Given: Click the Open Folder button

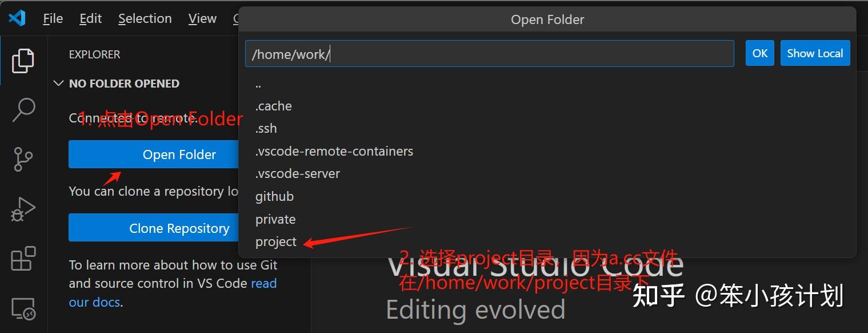Looking at the screenshot, I should coord(179,154).
